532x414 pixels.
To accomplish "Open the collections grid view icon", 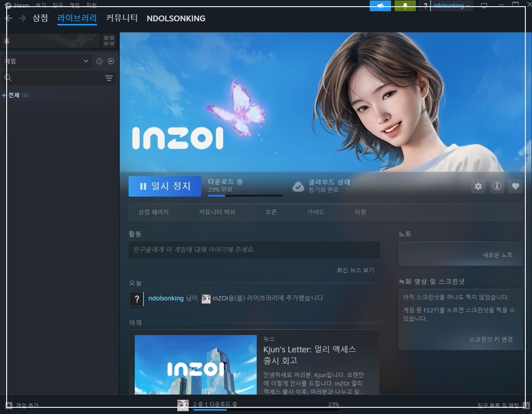I will tap(109, 41).
